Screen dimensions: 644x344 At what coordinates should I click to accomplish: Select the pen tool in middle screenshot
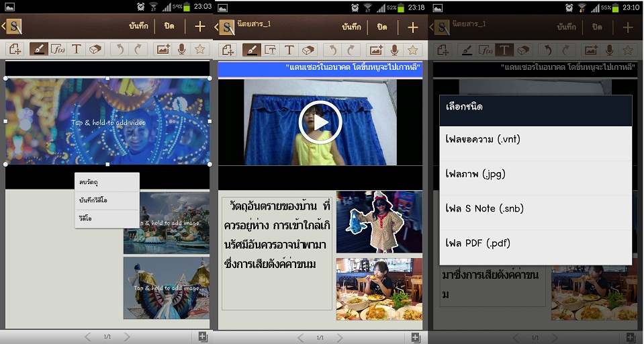coord(251,50)
